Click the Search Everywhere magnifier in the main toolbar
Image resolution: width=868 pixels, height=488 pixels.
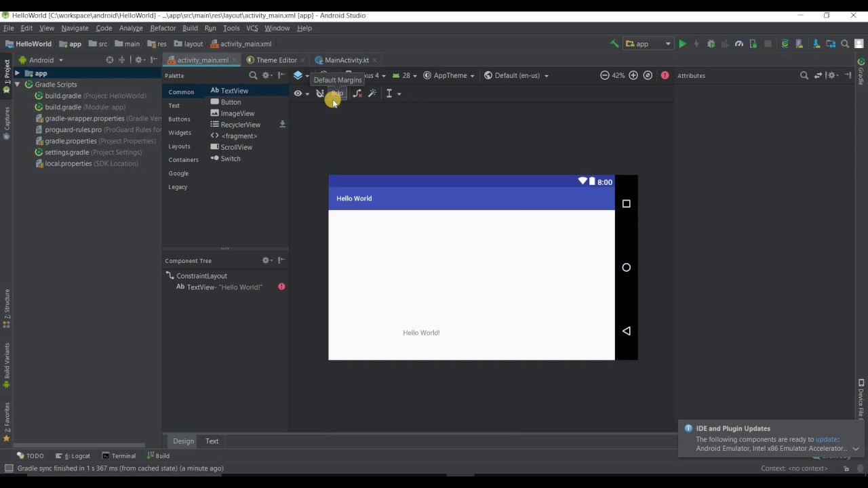coord(845,44)
